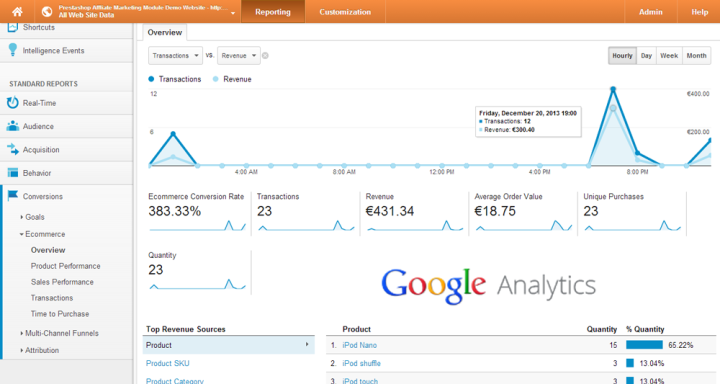Click the Real-Time clock icon
Image resolution: width=720 pixels, height=384 pixels.
tap(12, 102)
